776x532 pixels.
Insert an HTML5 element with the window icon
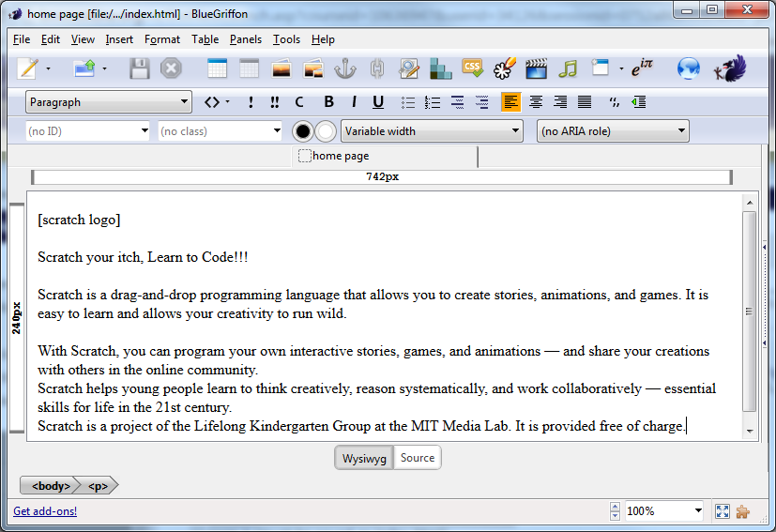click(600, 68)
